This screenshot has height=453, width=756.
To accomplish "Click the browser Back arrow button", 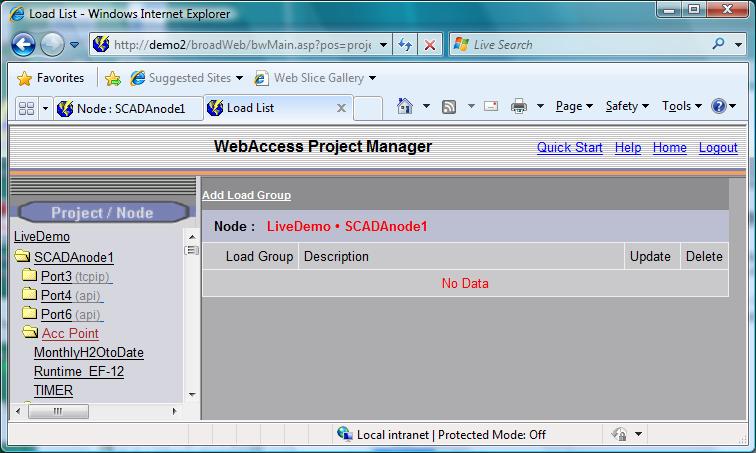I will 24,45.
